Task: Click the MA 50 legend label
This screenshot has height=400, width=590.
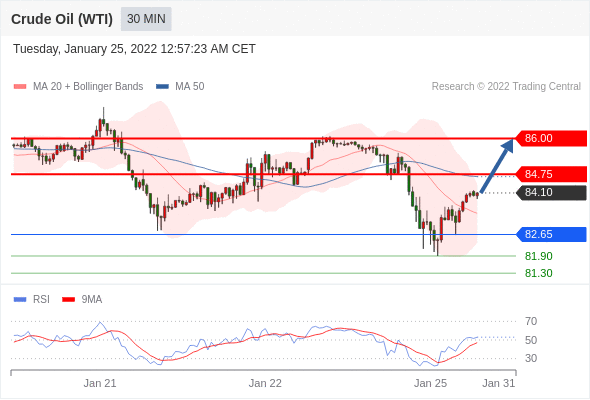Action: pyautogui.click(x=190, y=87)
